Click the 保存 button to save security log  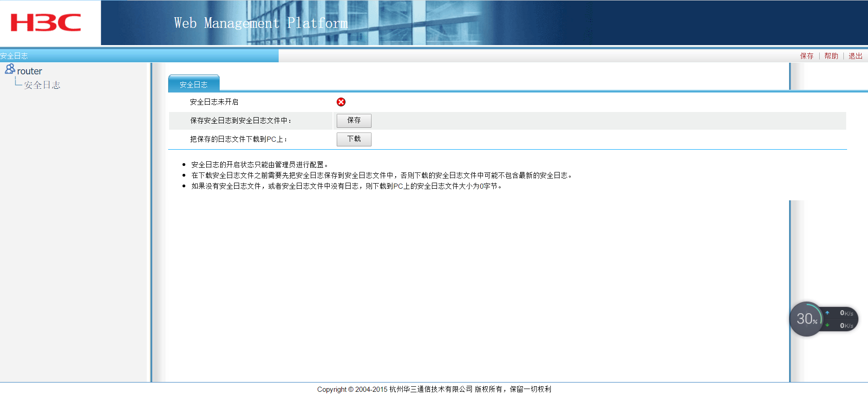[354, 120]
